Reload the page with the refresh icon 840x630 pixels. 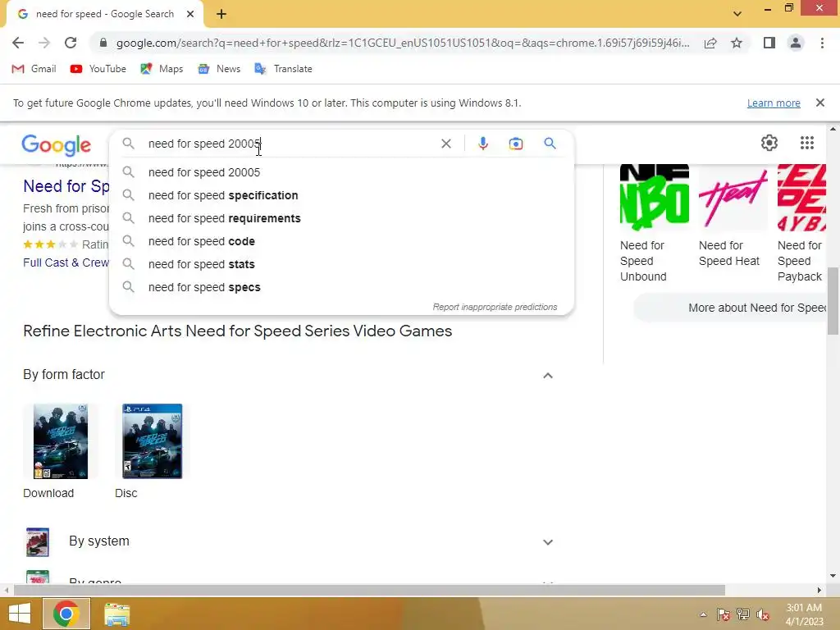pos(71,43)
